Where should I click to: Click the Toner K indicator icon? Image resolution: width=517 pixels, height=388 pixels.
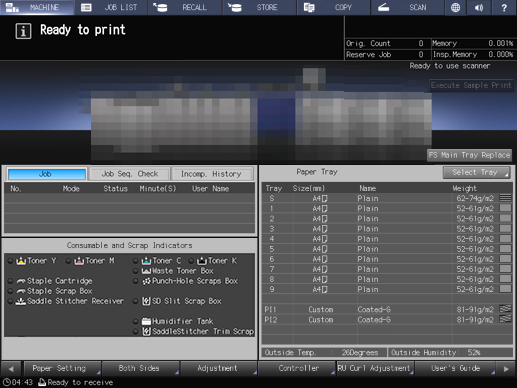(202, 261)
